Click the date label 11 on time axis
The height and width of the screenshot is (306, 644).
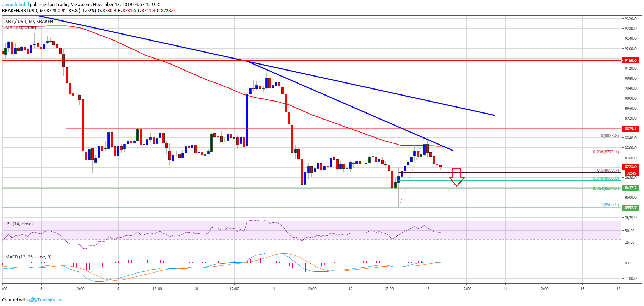(x=273, y=289)
